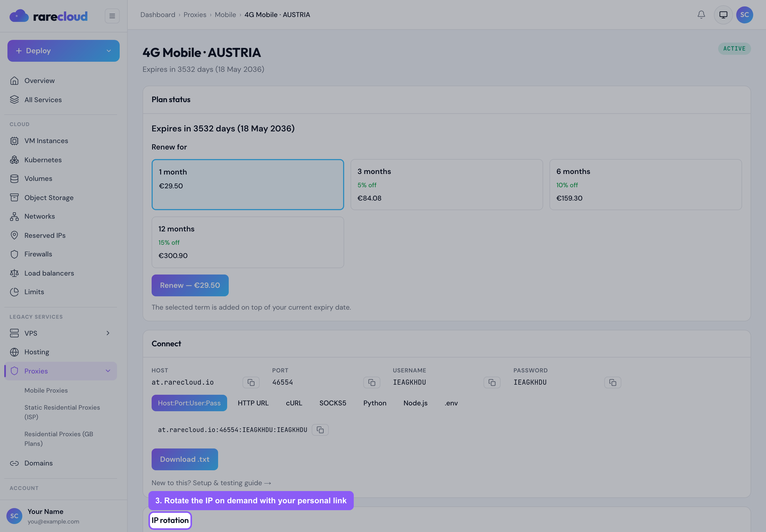Select the 3 months renewal option

(x=447, y=184)
